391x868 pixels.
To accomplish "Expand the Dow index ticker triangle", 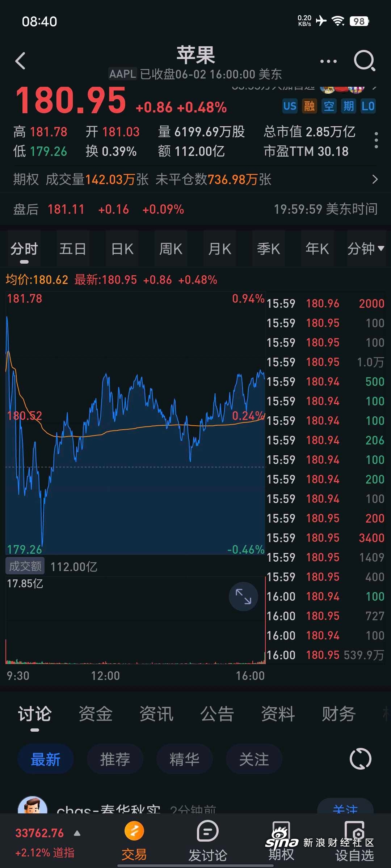I will point(77,833).
